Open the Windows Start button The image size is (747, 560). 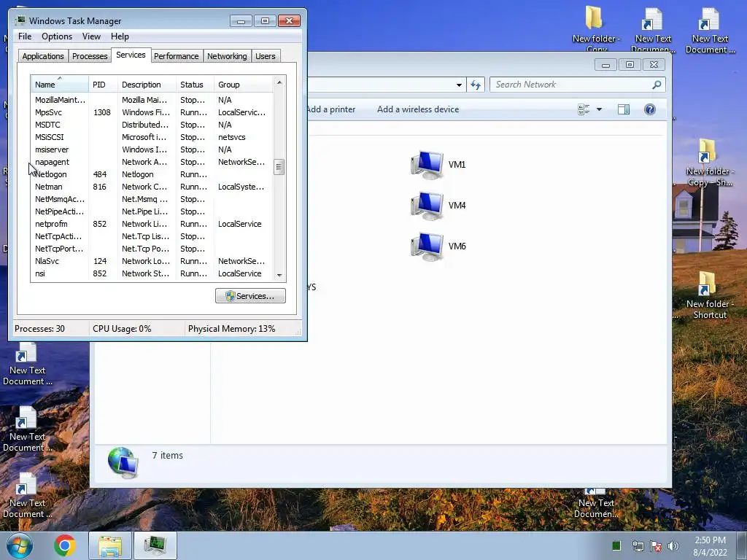coord(20,545)
